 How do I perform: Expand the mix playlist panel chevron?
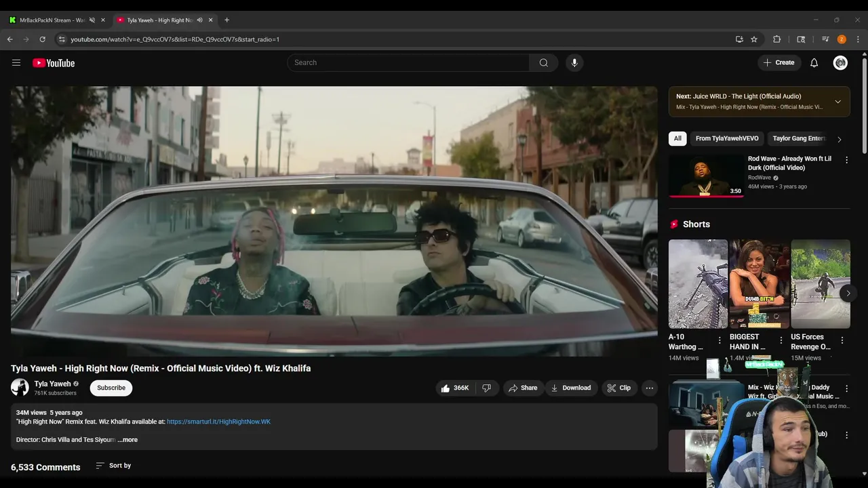(x=837, y=102)
